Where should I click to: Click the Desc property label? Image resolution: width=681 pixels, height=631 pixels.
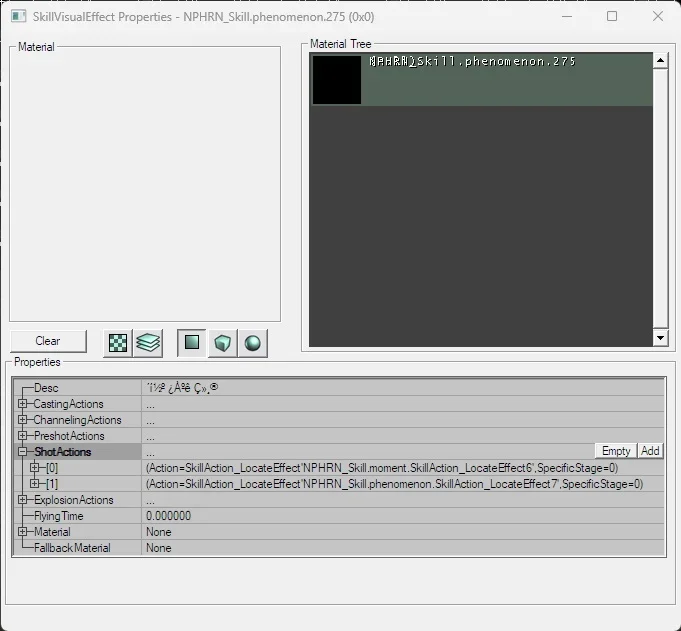(46, 388)
